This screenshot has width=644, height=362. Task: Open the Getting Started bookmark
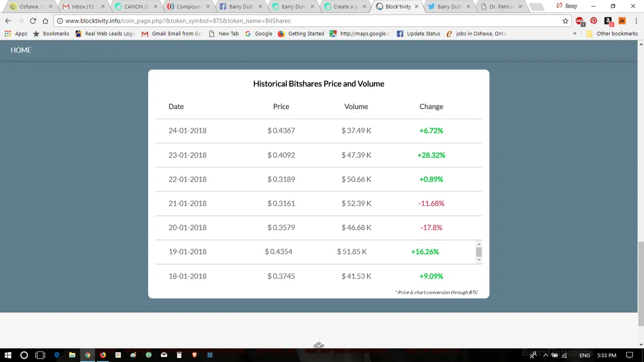(301, 34)
